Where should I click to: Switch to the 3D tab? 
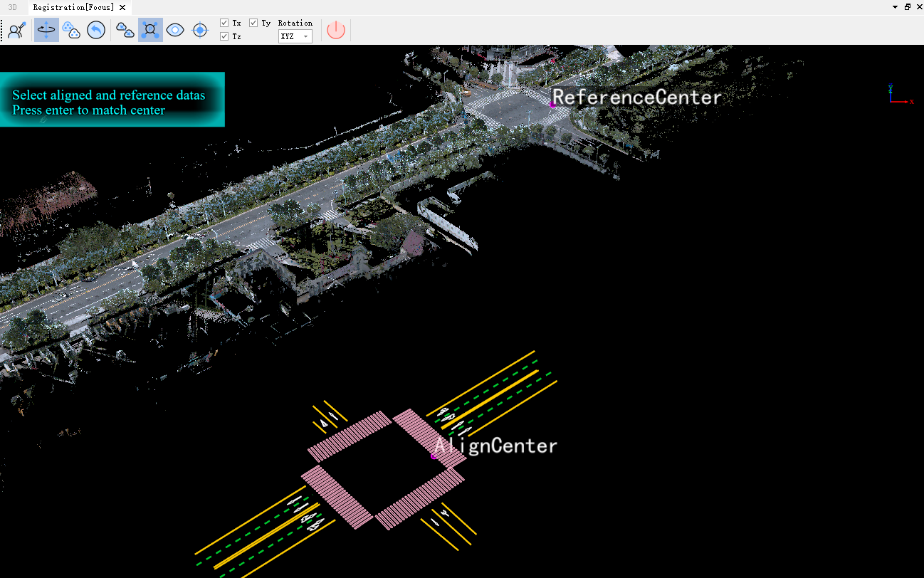(12, 7)
